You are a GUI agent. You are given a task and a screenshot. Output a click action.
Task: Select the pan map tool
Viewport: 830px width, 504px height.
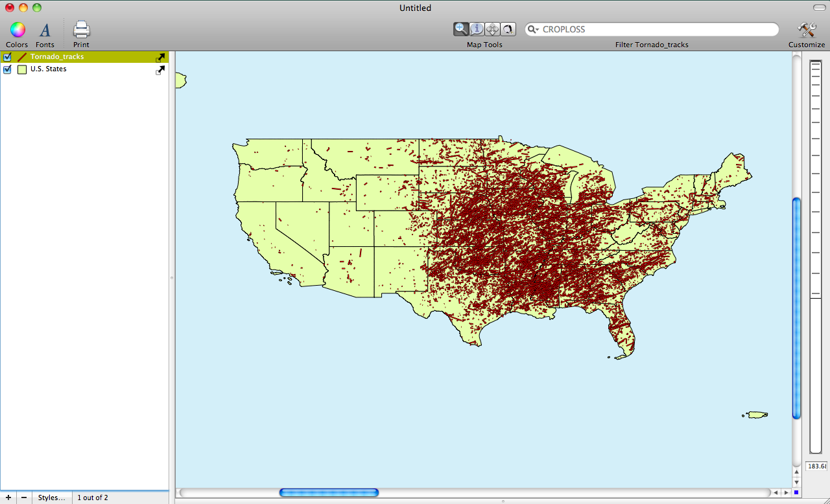click(x=492, y=29)
